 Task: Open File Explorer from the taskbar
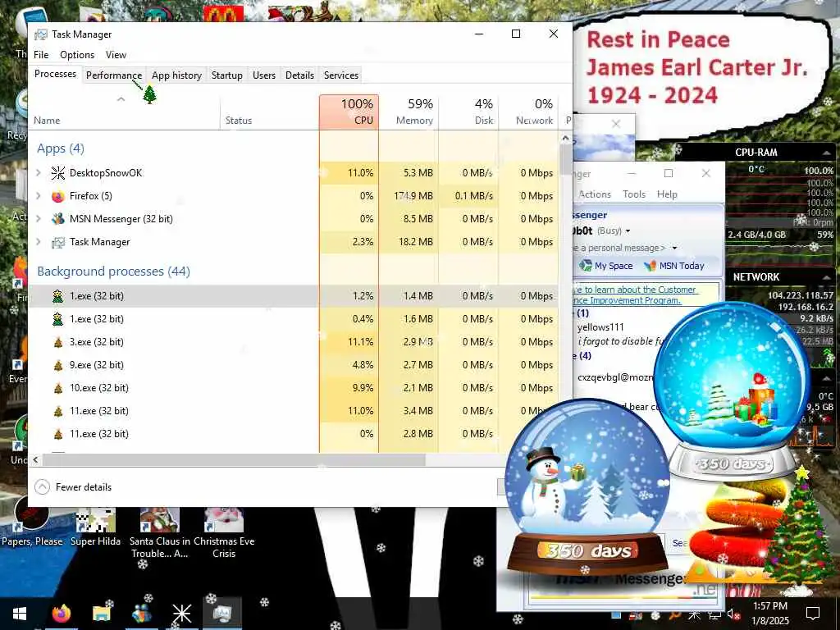tap(101, 614)
